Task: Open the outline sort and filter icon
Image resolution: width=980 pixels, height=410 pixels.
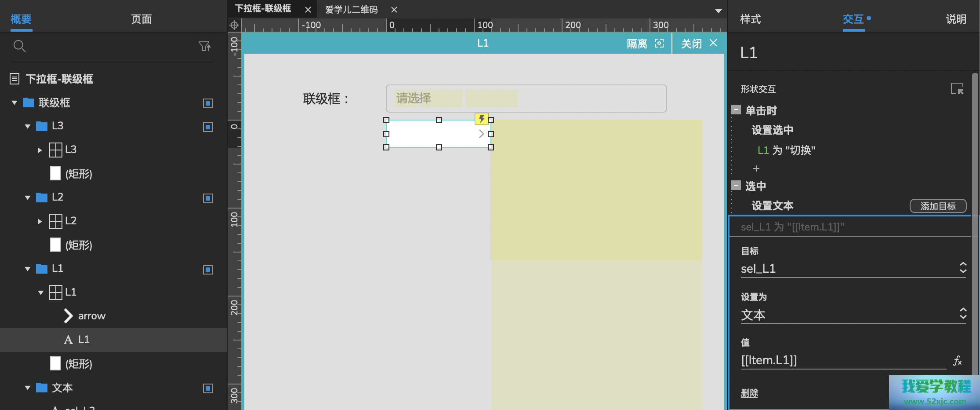Action: tap(204, 46)
